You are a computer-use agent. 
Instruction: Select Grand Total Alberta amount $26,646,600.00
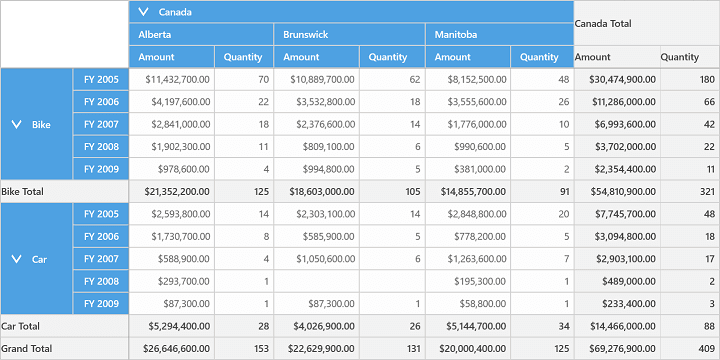pyautogui.click(x=172, y=349)
